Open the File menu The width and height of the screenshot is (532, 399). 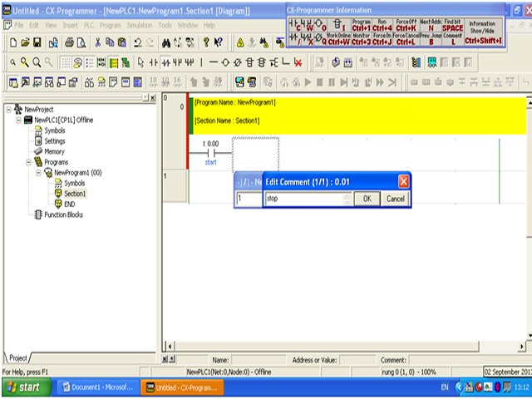tap(19, 26)
